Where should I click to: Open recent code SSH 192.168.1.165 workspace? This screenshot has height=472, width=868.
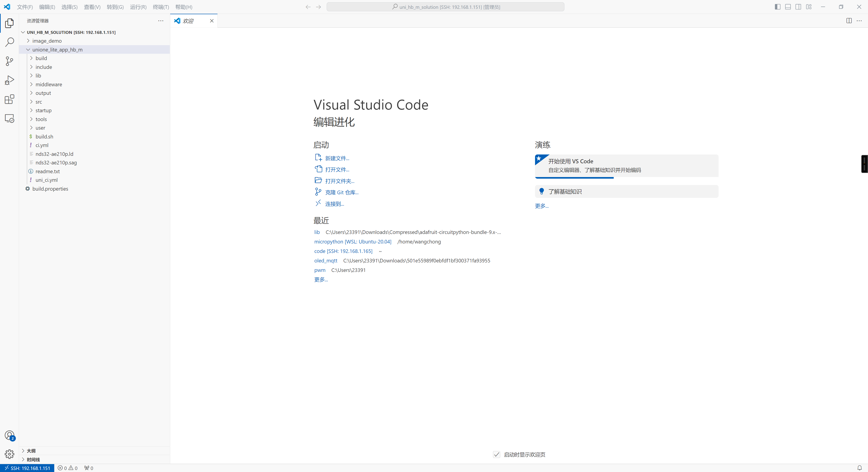click(343, 251)
